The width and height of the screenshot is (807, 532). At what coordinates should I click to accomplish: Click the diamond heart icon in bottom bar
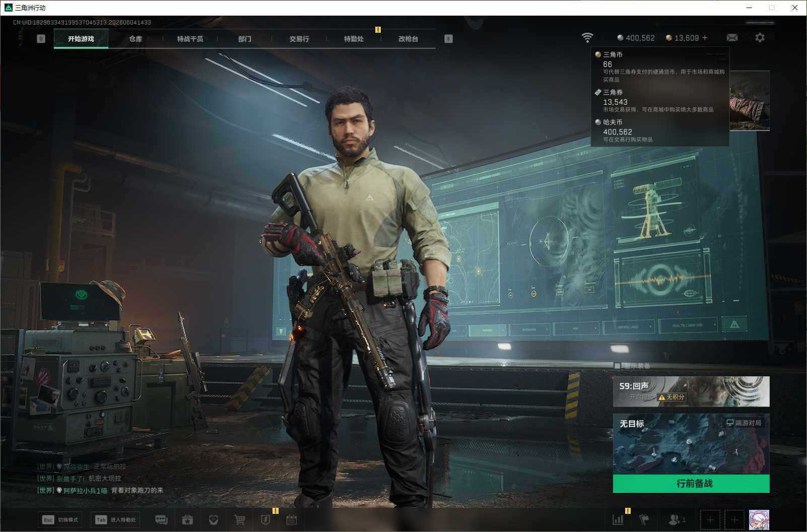[x=214, y=519]
